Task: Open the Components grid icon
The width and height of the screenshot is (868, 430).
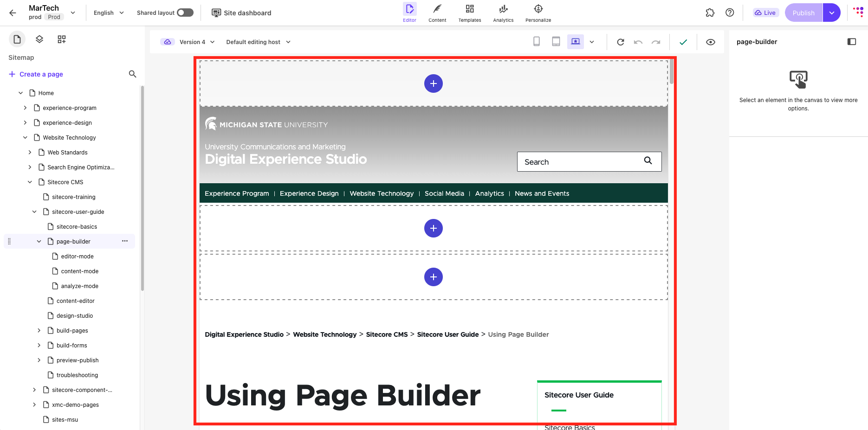Action: pos(62,39)
